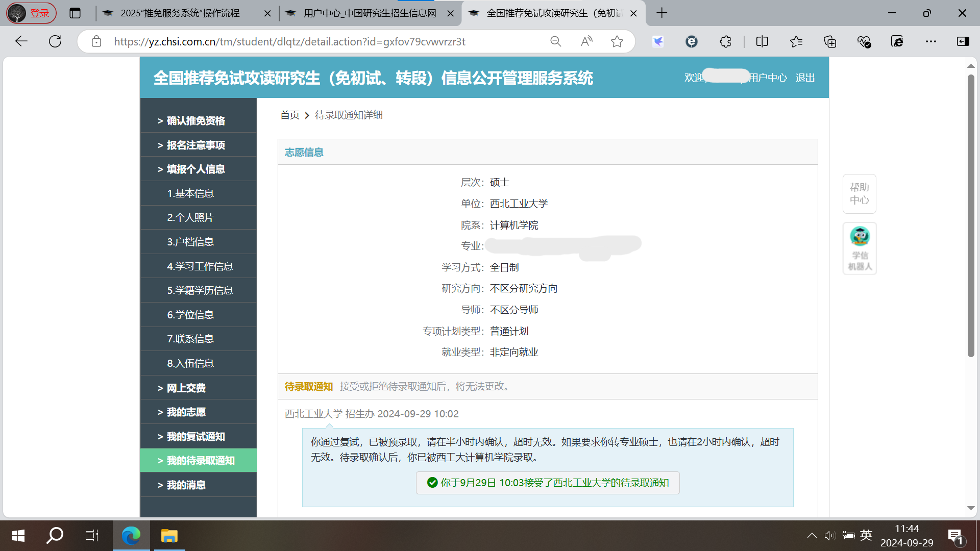Screen dimensions: 980x551
Task: Reload the page with refresh icon
Action: tap(55, 41)
